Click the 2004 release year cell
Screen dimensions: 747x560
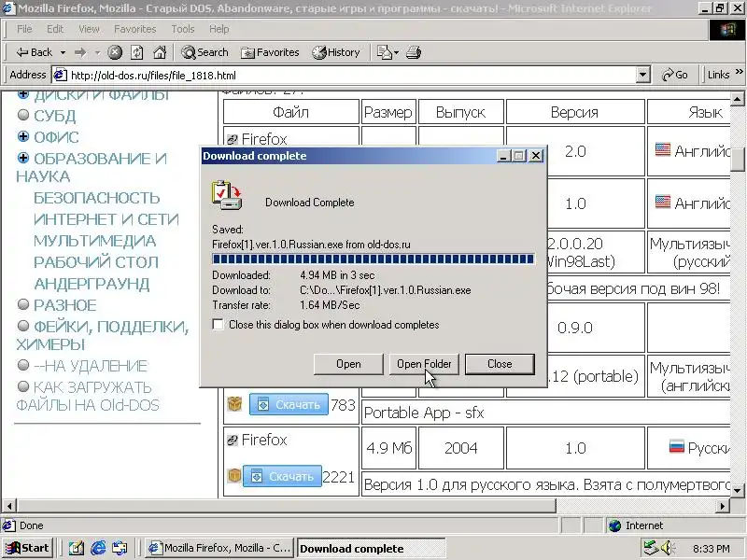click(x=460, y=448)
